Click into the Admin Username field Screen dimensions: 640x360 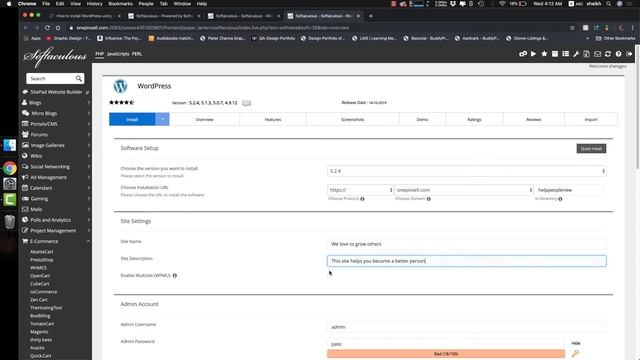(x=467, y=327)
